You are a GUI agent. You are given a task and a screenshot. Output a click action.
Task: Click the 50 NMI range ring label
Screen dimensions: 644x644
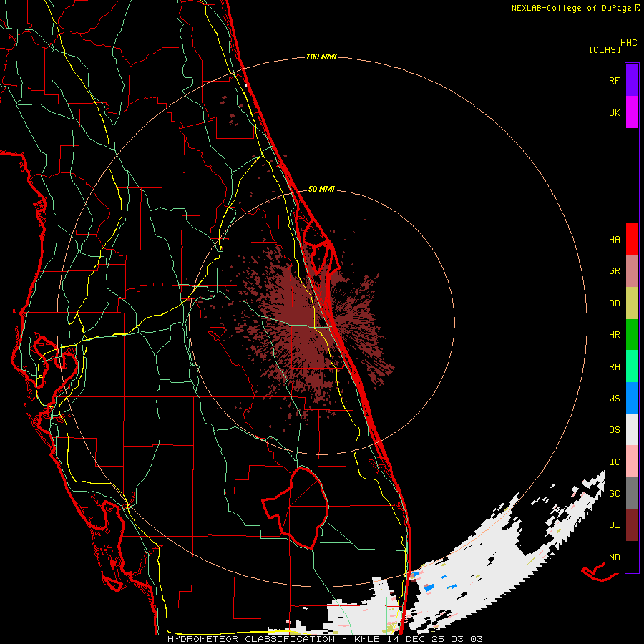tap(321, 190)
